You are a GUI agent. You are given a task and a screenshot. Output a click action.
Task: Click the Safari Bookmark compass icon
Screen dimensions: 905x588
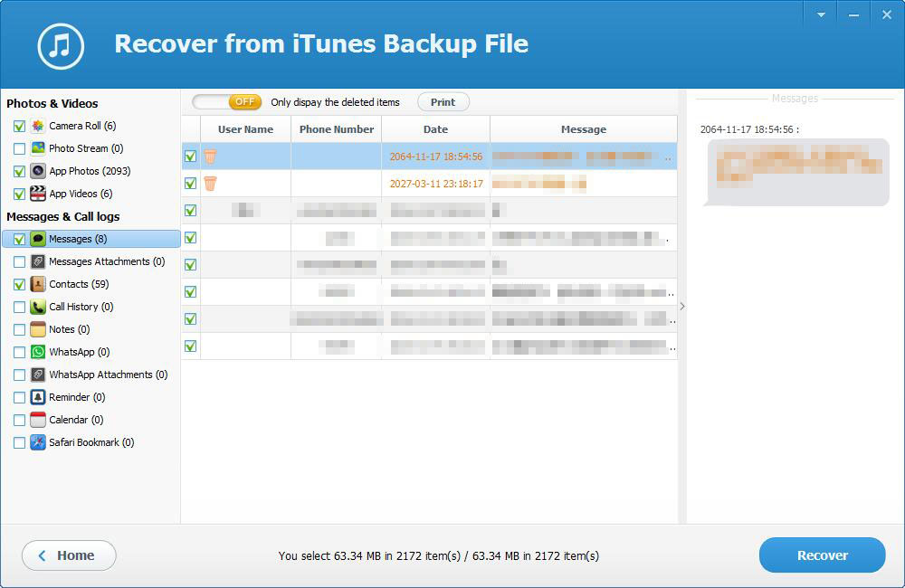tap(38, 442)
